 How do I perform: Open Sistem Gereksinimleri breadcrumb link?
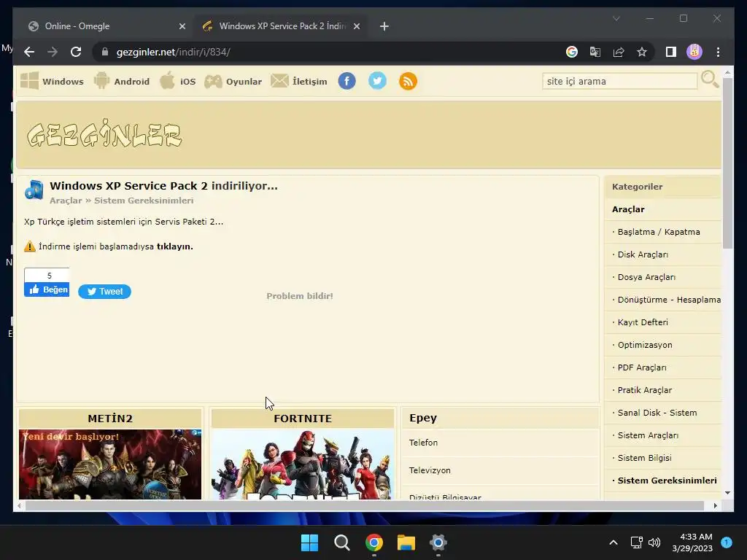pyautogui.click(x=144, y=201)
